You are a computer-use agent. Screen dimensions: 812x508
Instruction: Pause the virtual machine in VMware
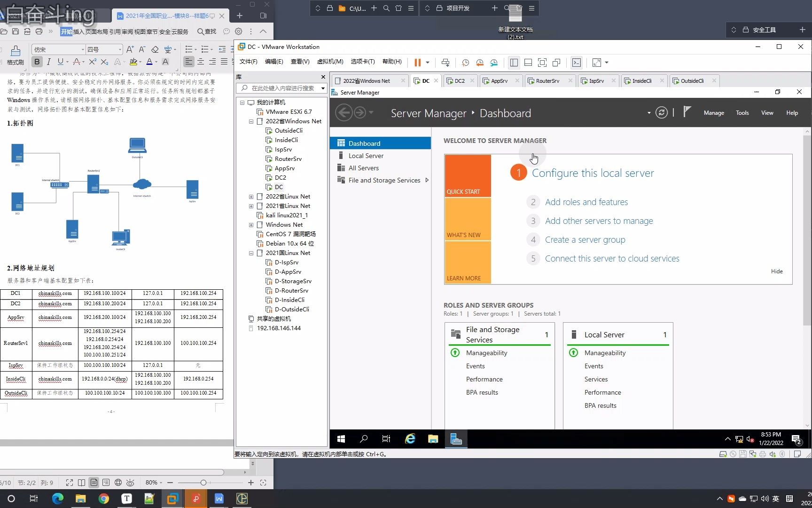click(417, 63)
